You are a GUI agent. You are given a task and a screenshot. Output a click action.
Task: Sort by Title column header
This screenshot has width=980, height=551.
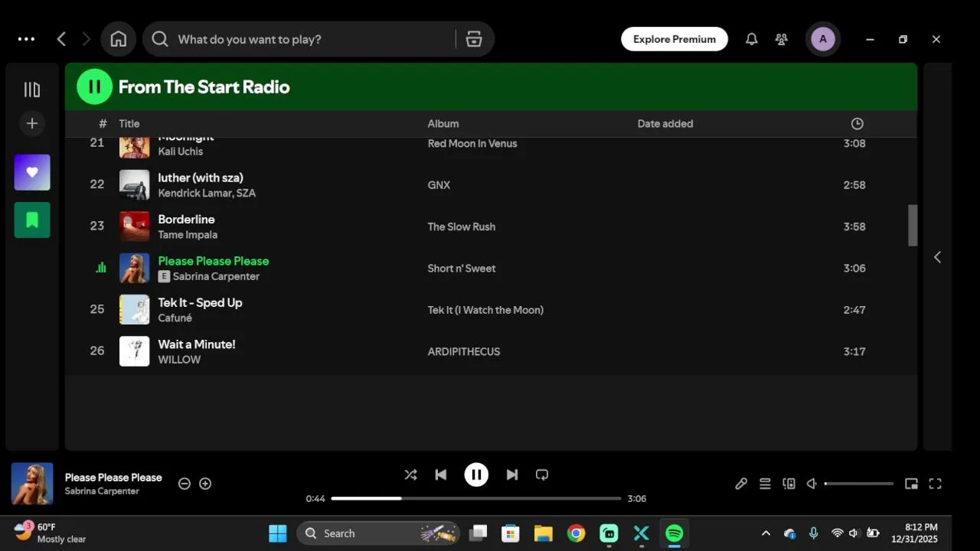point(129,123)
